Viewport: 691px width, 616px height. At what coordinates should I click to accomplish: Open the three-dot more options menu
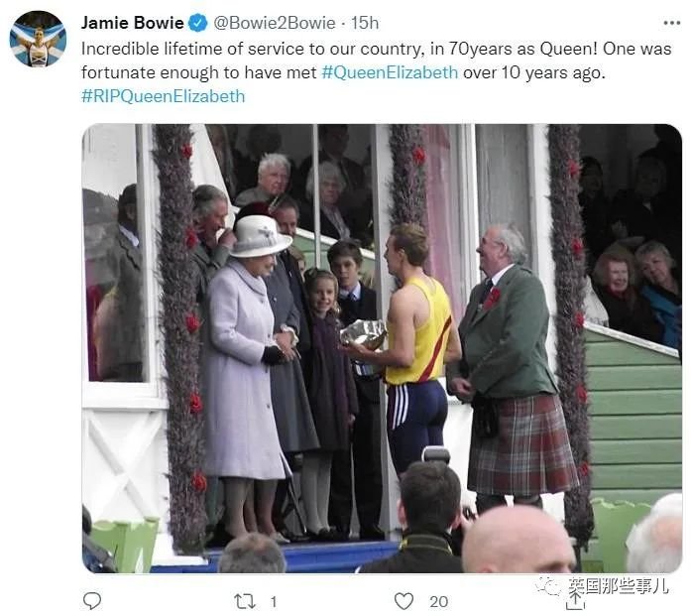pyautogui.click(x=671, y=23)
